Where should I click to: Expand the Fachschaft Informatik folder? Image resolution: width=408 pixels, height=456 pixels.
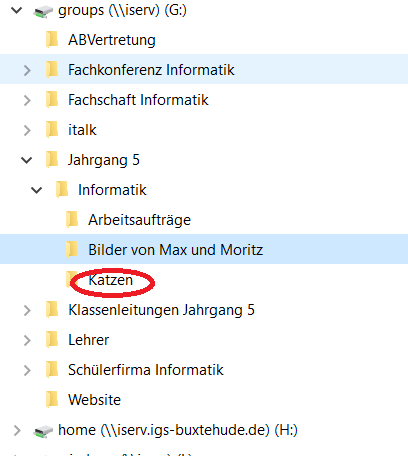click(x=27, y=100)
